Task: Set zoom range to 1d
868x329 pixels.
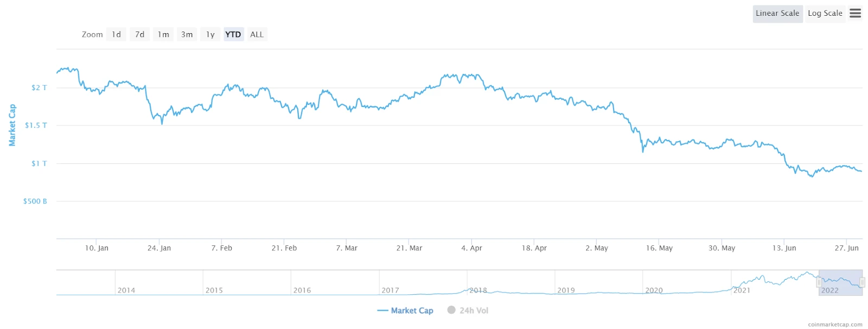Action: (116, 34)
